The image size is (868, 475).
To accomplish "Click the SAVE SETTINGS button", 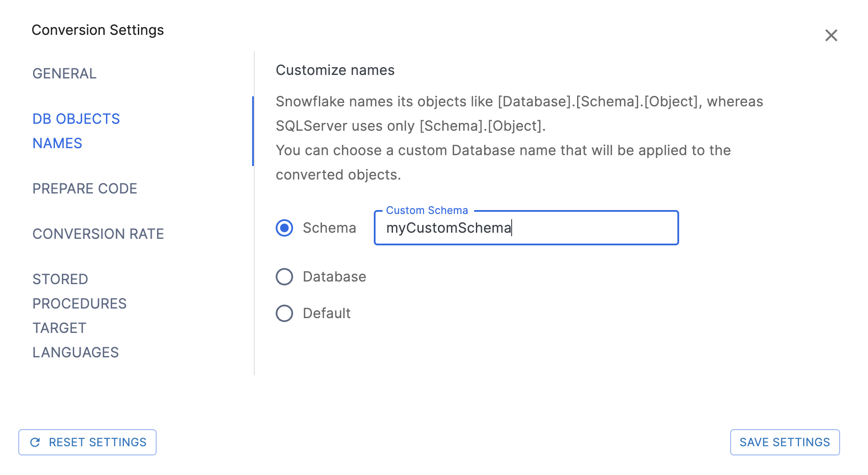I will (x=784, y=442).
